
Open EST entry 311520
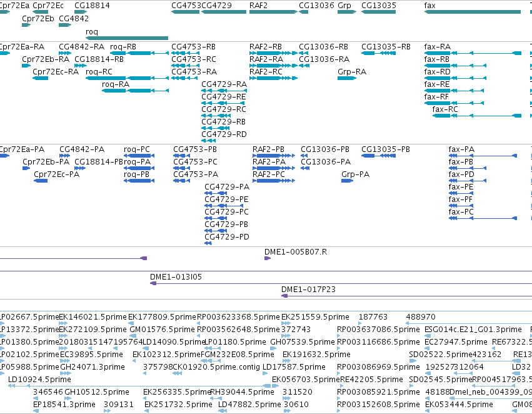pos(298,392)
